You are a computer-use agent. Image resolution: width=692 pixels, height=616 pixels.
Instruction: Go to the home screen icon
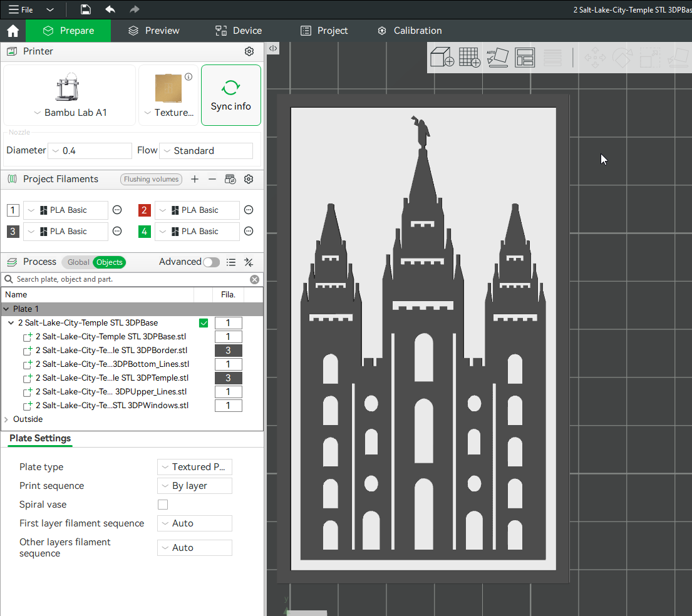point(13,31)
